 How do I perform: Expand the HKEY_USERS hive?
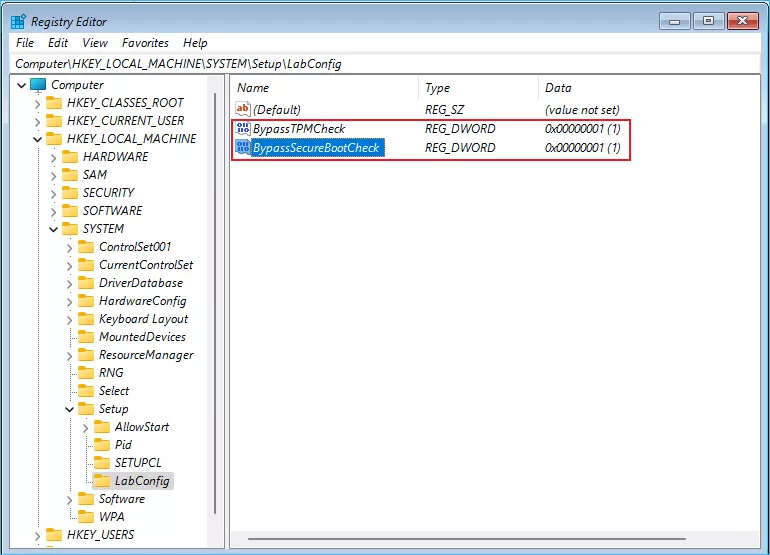pyautogui.click(x=37, y=536)
